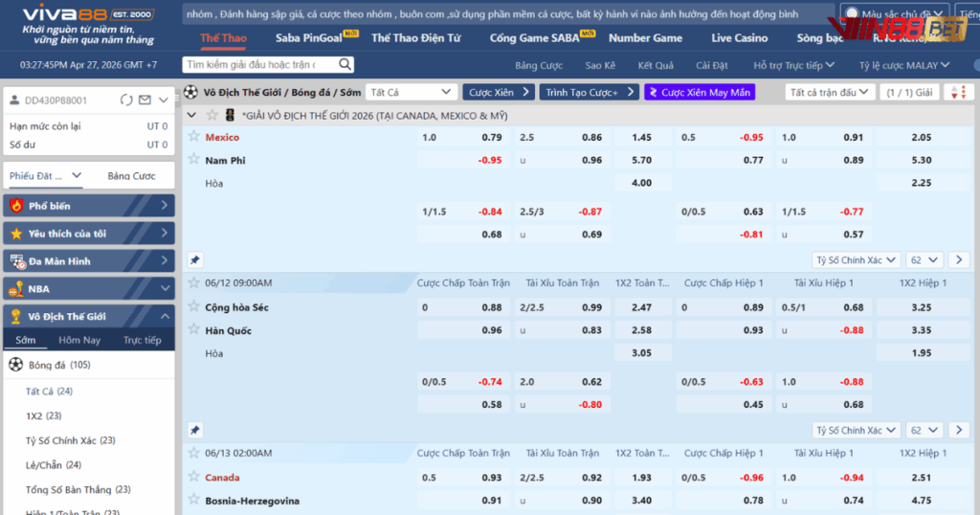Click the league or match search field

pyautogui.click(x=268, y=64)
